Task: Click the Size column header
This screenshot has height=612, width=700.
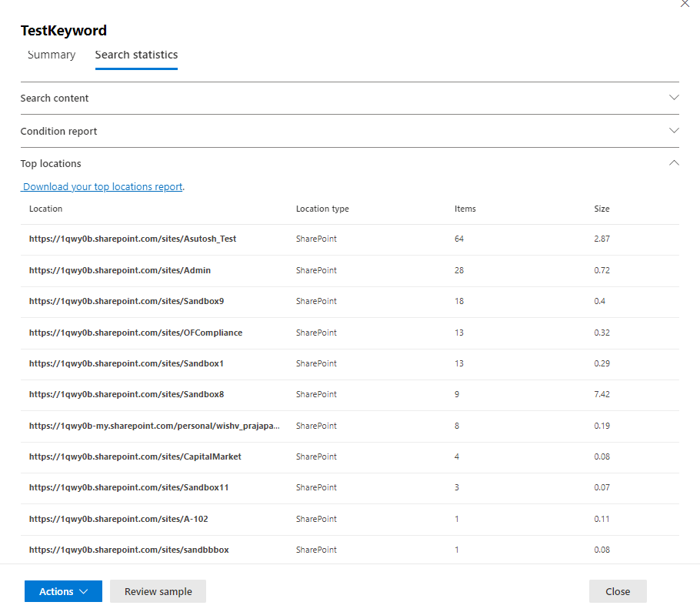Action: (602, 209)
